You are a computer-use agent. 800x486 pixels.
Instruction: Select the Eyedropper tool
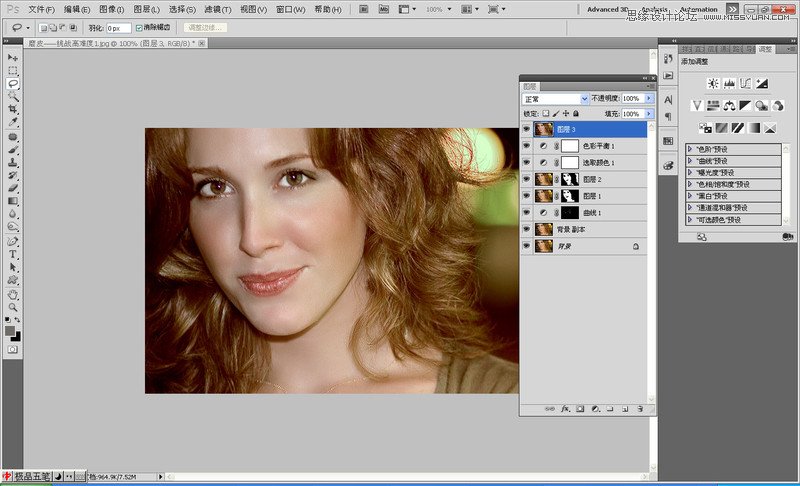[x=13, y=122]
